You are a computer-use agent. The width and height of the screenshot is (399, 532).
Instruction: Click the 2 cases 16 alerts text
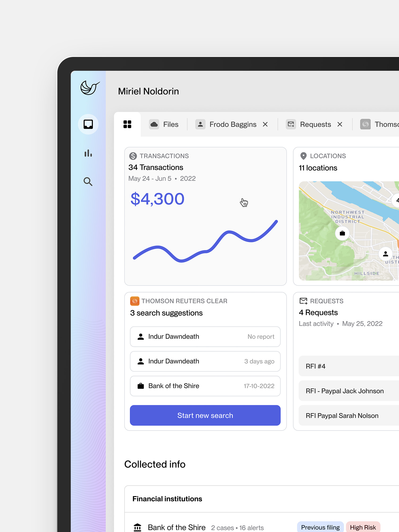coord(237,528)
